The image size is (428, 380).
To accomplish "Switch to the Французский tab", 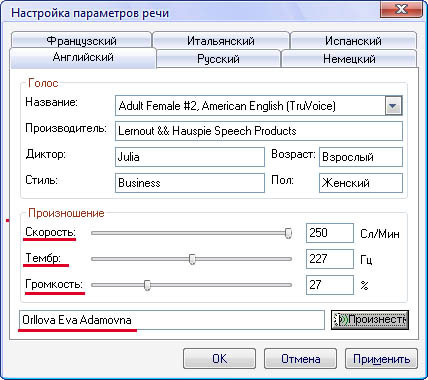I will coord(81,41).
